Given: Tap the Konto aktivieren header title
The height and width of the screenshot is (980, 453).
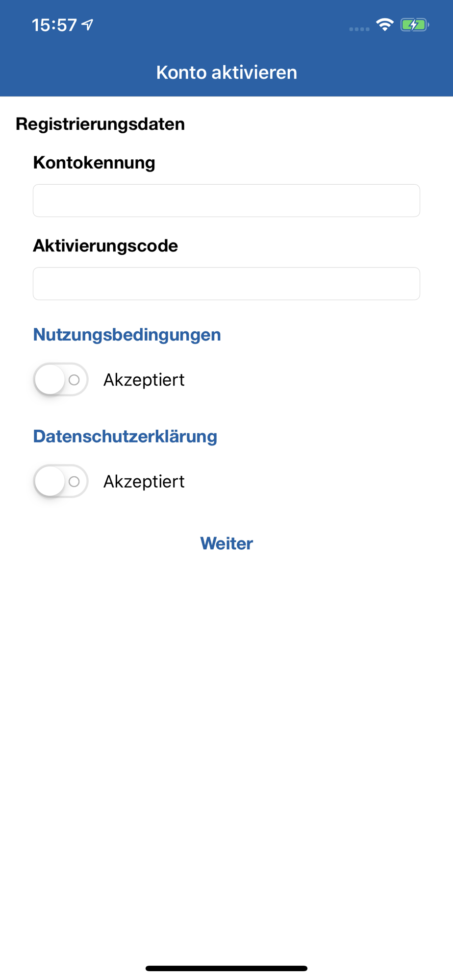Looking at the screenshot, I should pyautogui.click(x=226, y=73).
